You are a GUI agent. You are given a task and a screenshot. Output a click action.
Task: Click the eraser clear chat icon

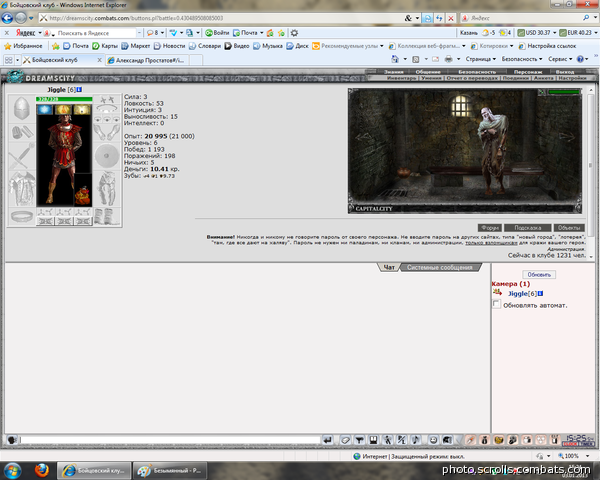[x=345, y=440]
